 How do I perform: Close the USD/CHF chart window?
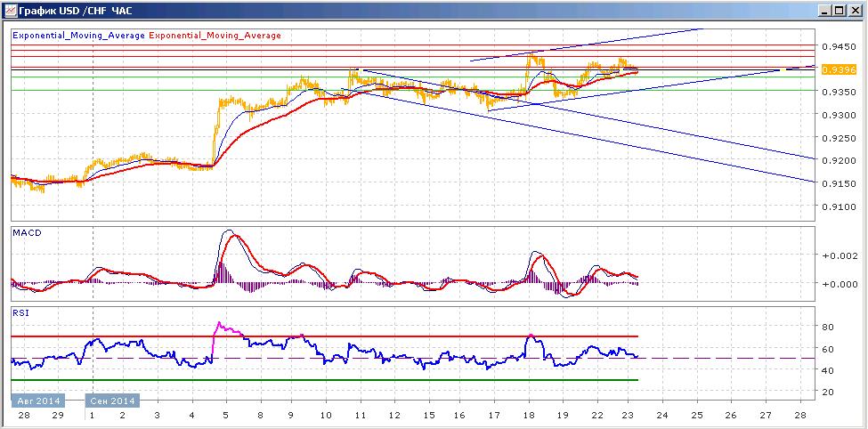[854, 11]
